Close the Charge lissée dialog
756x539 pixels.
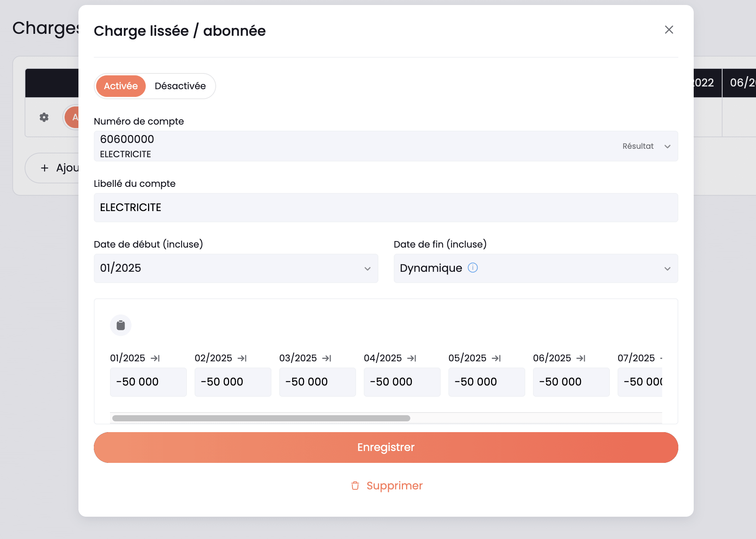(669, 30)
